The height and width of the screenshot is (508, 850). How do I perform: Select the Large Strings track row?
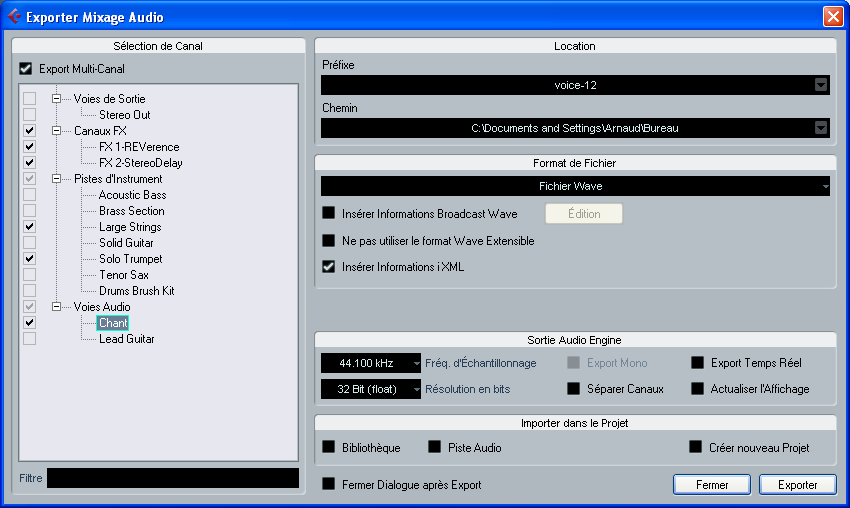[130, 227]
